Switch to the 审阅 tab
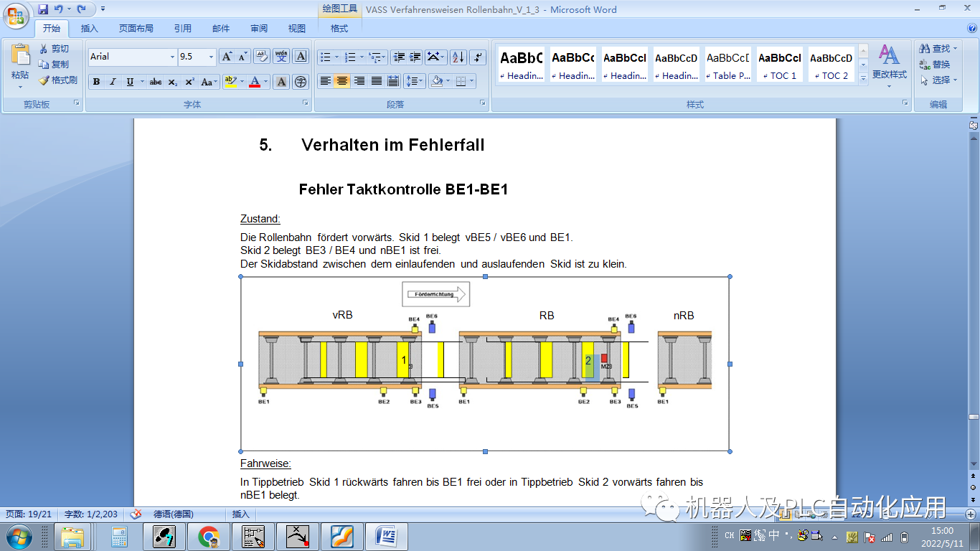Screen dimensions: 980x551 259,29
